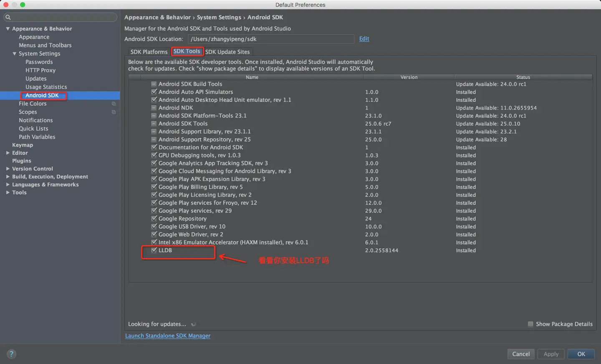The height and width of the screenshot is (364, 601).
Task: Open Notifications settings
Action: coord(35,120)
